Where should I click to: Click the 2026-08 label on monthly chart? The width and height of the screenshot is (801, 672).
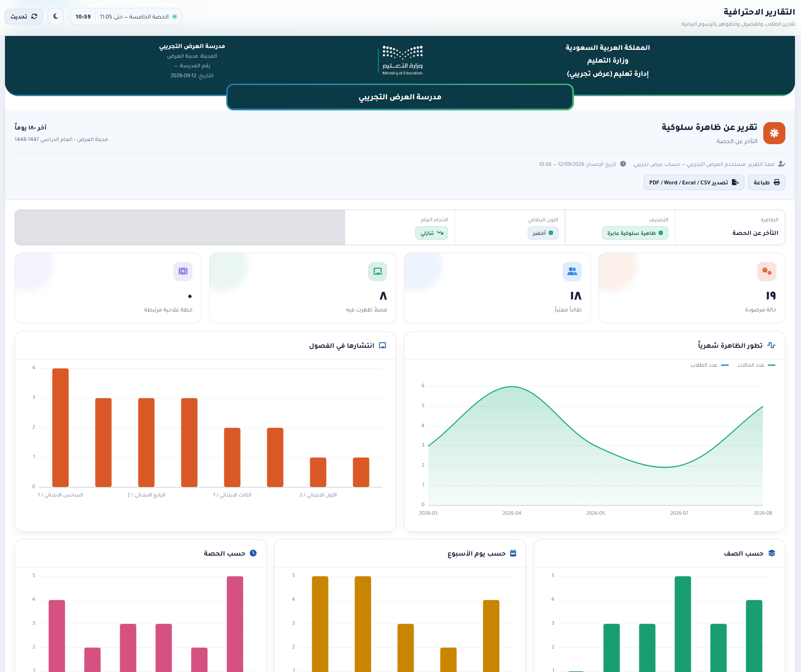click(763, 513)
